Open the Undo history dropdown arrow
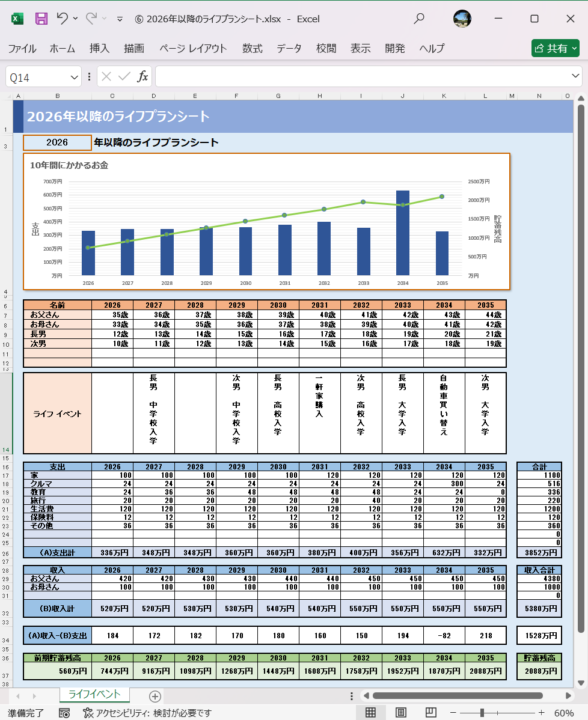 coord(75,18)
